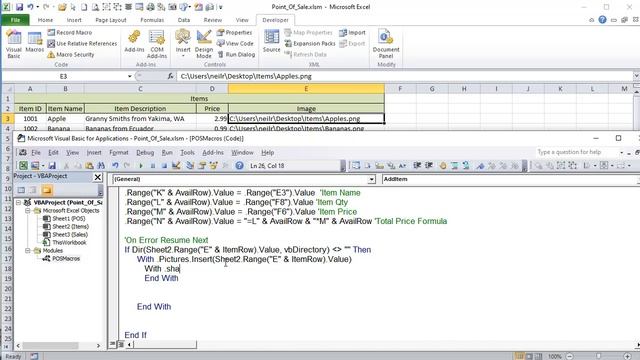Viewport: 640px width, 360px height.
Task: Select cell with Granny Smiths description
Action: [x=140, y=118]
